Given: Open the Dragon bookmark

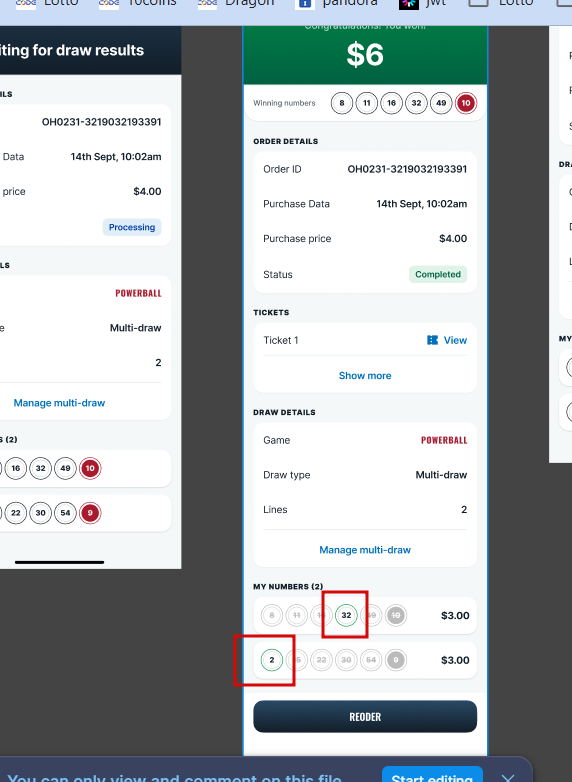Looking at the screenshot, I should click(236, 4).
